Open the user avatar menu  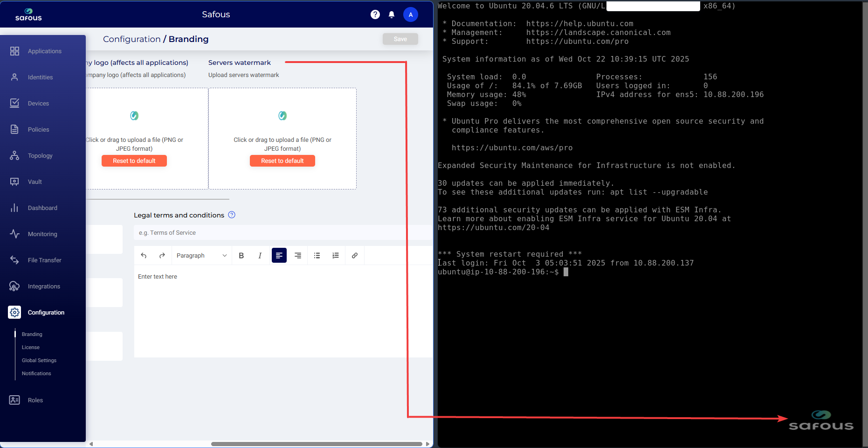click(x=410, y=14)
